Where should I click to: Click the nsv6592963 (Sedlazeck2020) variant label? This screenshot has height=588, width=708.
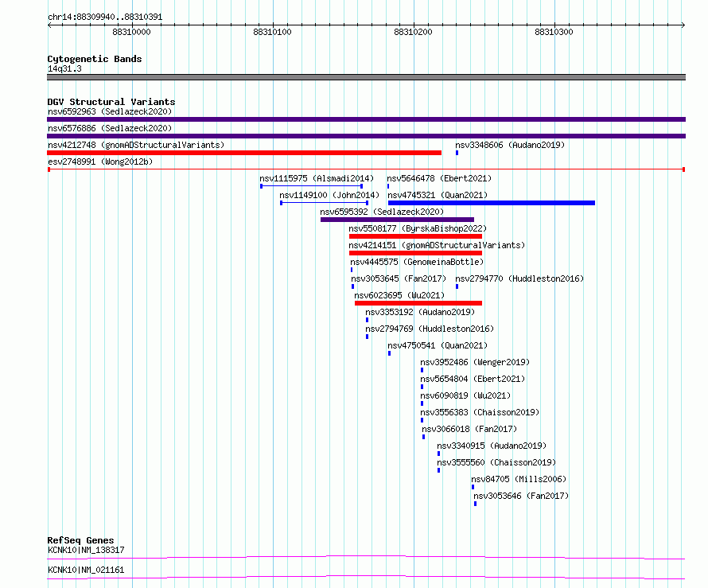point(110,111)
